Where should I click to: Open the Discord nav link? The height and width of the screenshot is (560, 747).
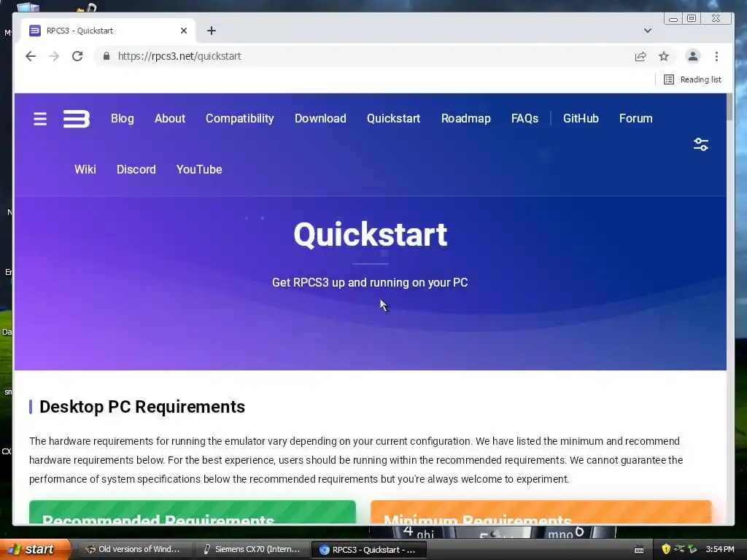(136, 169)
